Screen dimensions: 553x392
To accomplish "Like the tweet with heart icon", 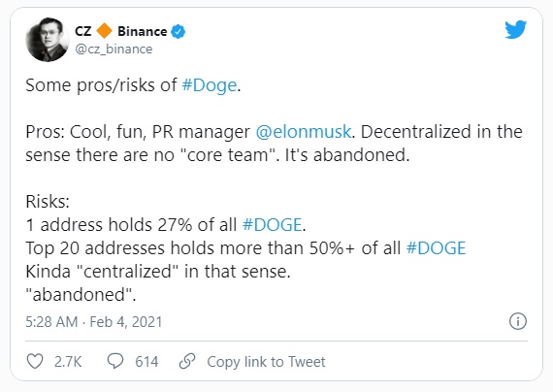I will 35,361.
